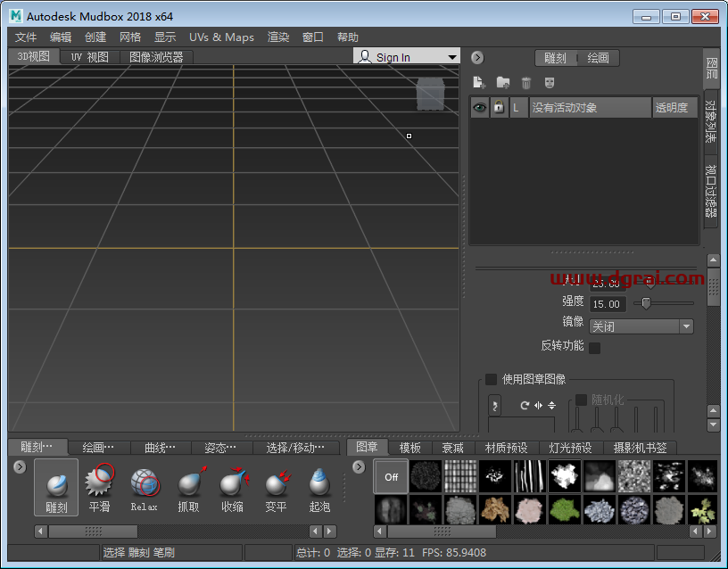Open the 帮助 menu

(348, 37)
